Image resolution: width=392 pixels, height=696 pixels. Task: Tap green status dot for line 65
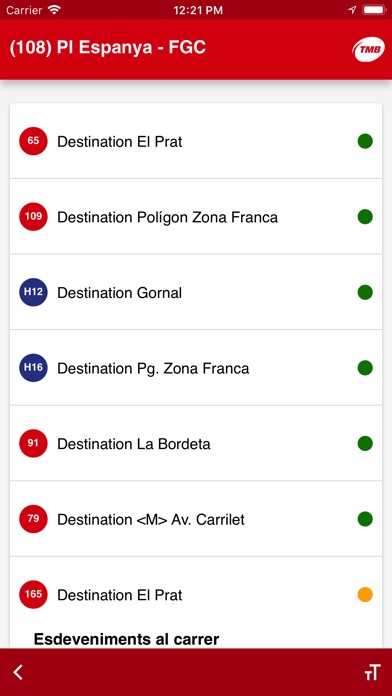365,142
